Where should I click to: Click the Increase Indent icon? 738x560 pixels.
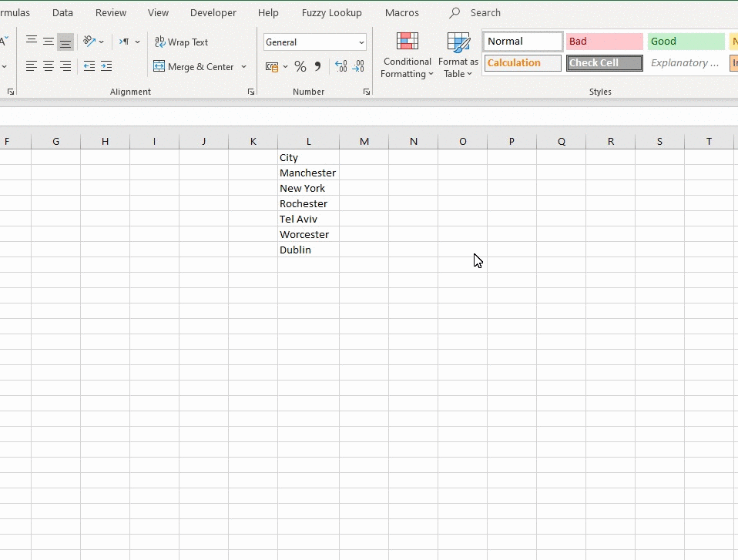[106, 67]
